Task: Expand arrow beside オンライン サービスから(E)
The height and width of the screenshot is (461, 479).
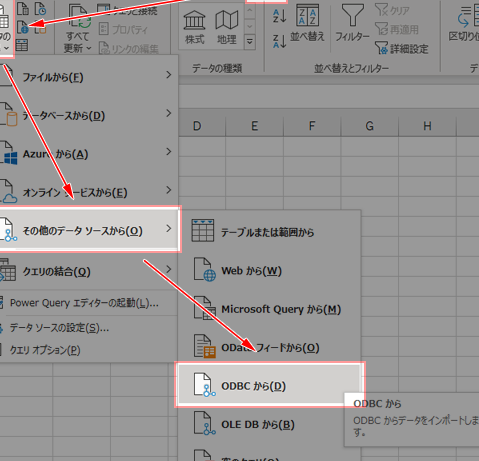Action: (x=169, y=190)
